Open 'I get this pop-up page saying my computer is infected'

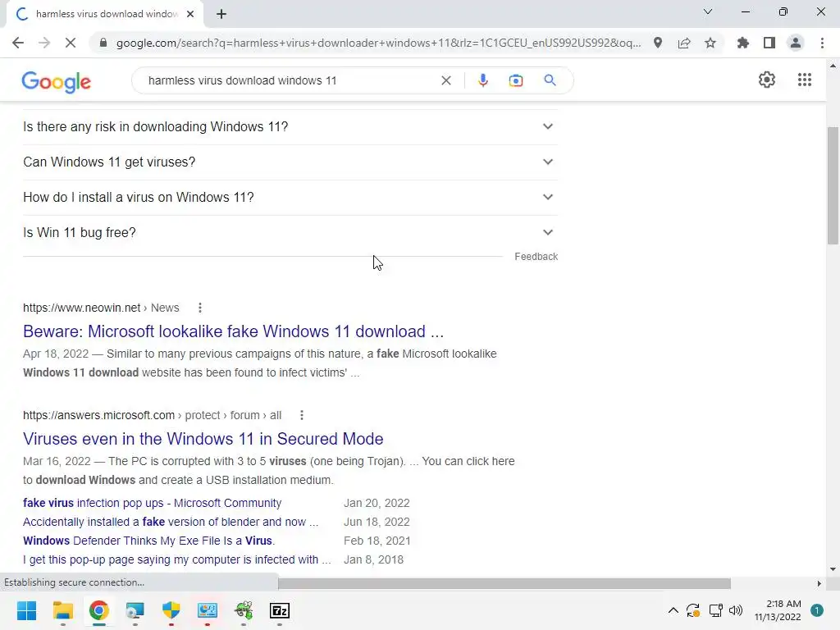[177, 559]
